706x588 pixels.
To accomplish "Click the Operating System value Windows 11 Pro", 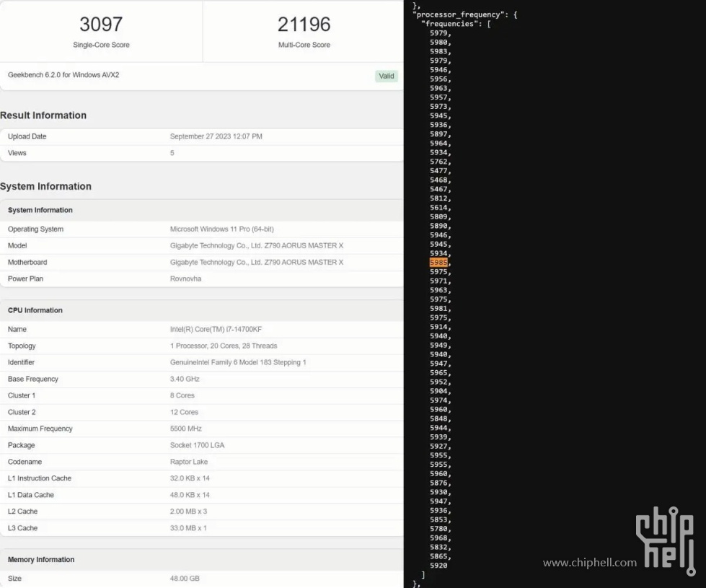I will (222, 229).
